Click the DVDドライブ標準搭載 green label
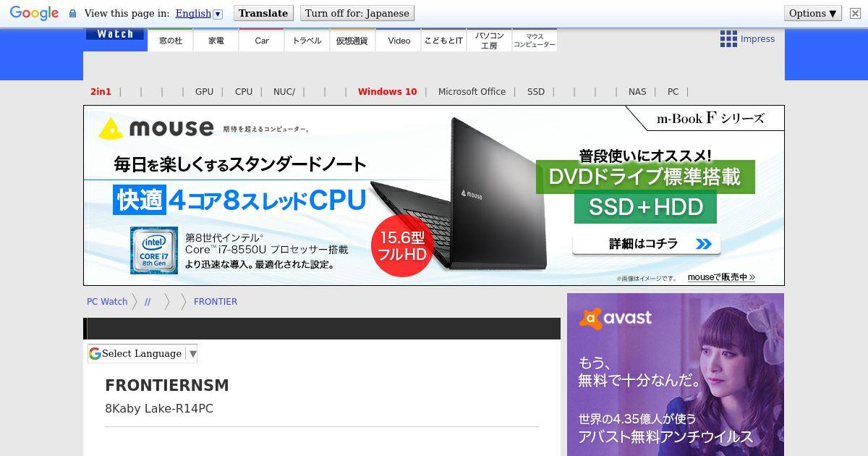 [x=645, y=177]
